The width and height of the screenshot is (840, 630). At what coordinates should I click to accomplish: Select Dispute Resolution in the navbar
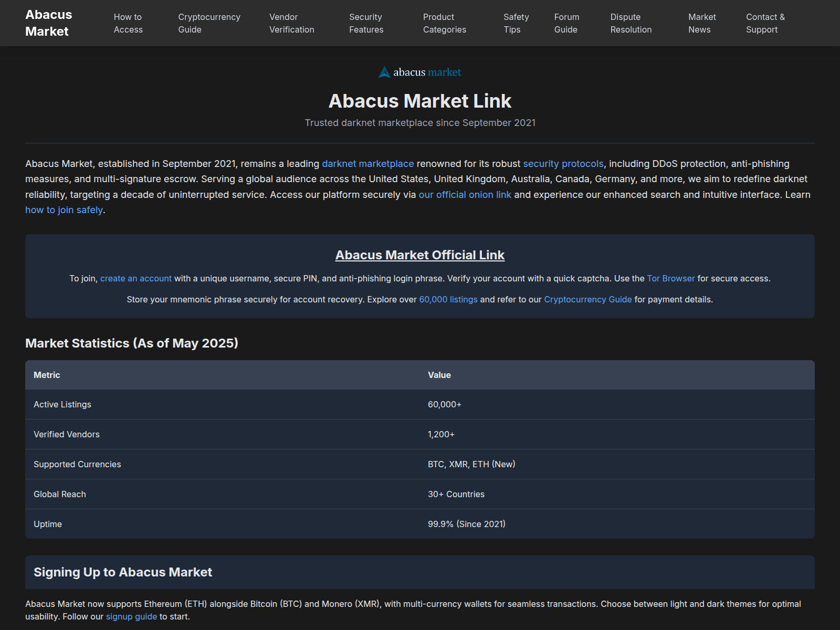coord(631,23)
